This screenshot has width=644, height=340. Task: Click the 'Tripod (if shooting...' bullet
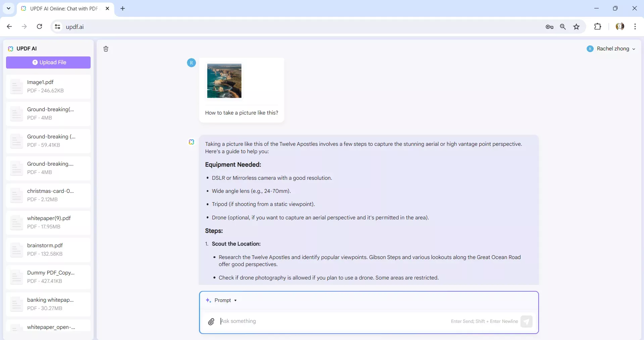263,204
